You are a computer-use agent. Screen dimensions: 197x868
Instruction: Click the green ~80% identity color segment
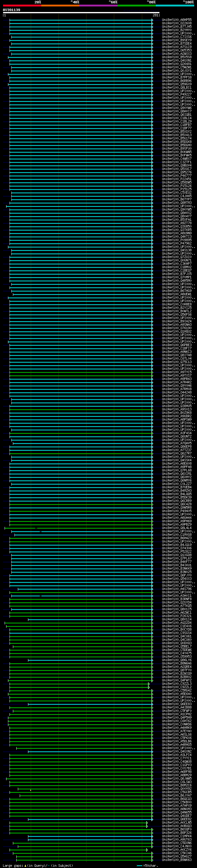click(x=137, y=6)
